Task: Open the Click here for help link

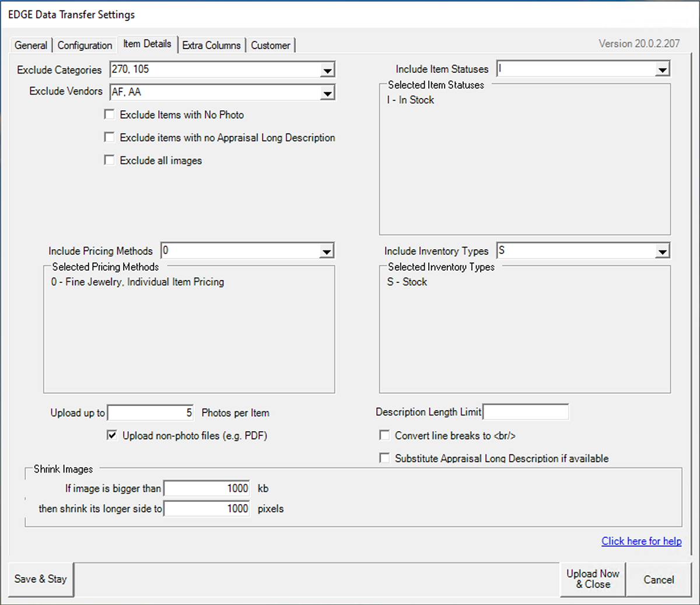Action: click(641, 541)
